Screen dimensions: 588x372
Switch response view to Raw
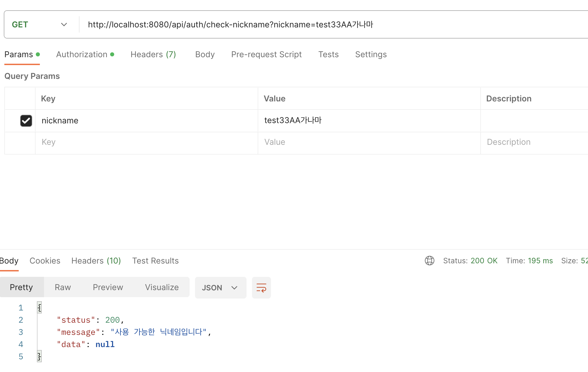63,287
